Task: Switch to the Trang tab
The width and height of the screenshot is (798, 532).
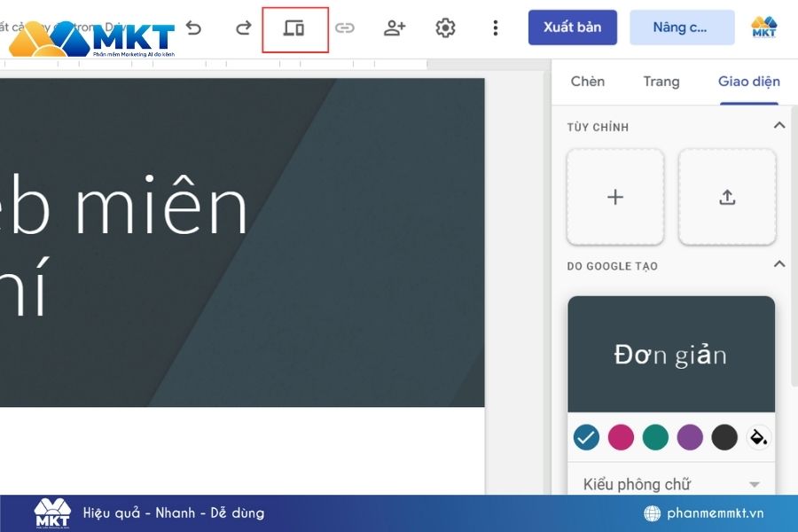Action: pos(661,82)
